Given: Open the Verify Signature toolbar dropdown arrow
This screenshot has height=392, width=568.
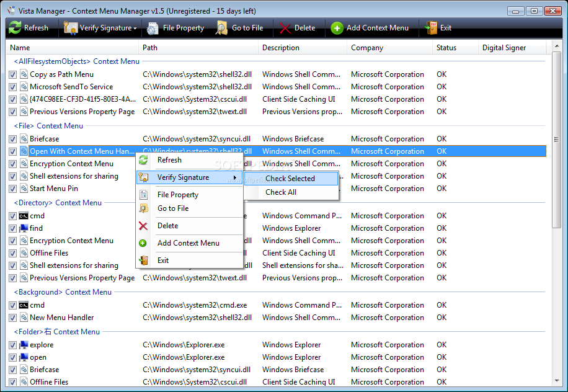Looking at the screenshot, I should (x=135, y=29).
